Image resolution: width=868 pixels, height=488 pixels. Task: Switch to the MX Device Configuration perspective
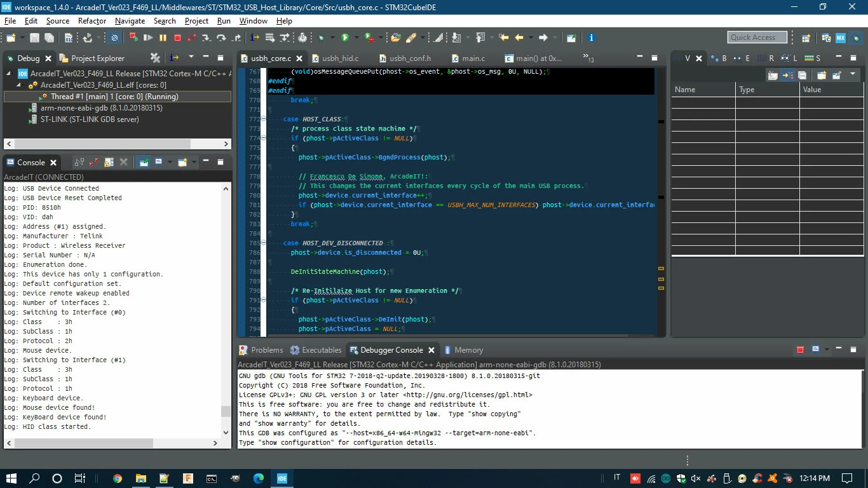tap(841, 38)
